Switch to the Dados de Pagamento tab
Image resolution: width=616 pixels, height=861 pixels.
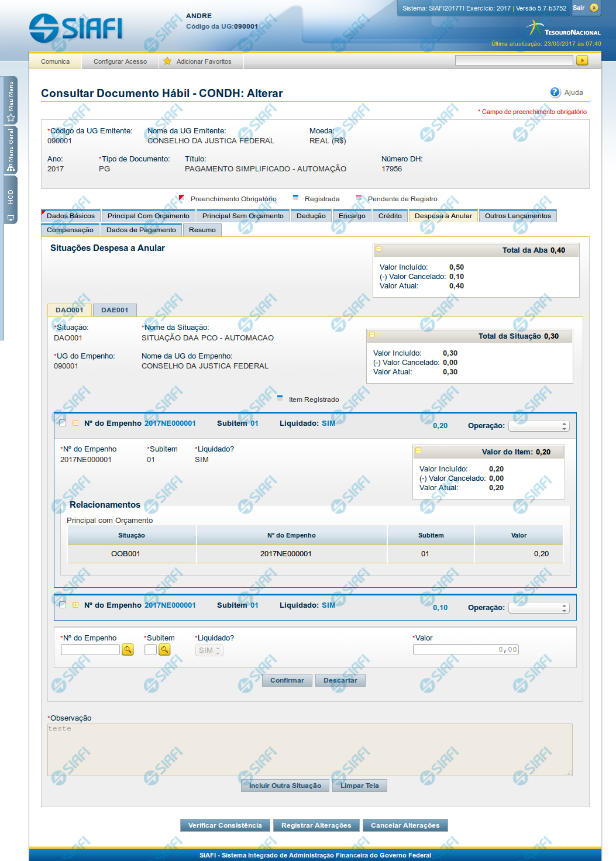[x=141, y=230]
